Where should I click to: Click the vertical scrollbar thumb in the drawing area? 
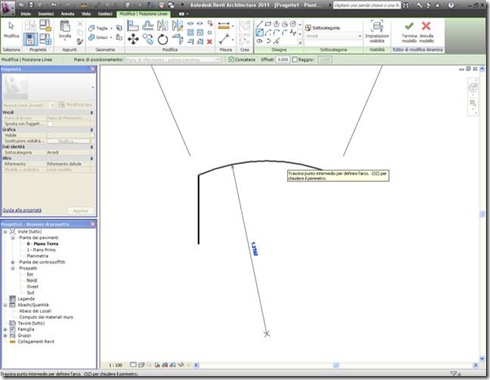pyautogui.click(x=482, y=214)
